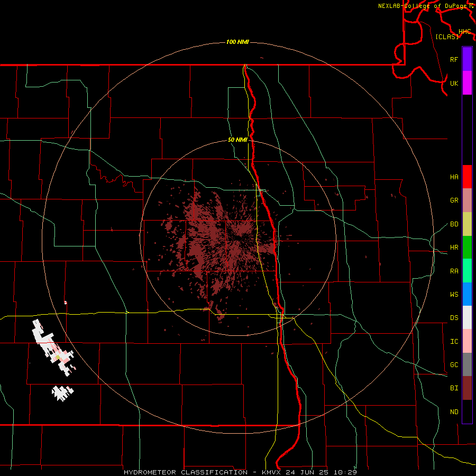This screenshot has width=476, height=476.
Task: Click the IC legend label
Action: tap(454, 342)
